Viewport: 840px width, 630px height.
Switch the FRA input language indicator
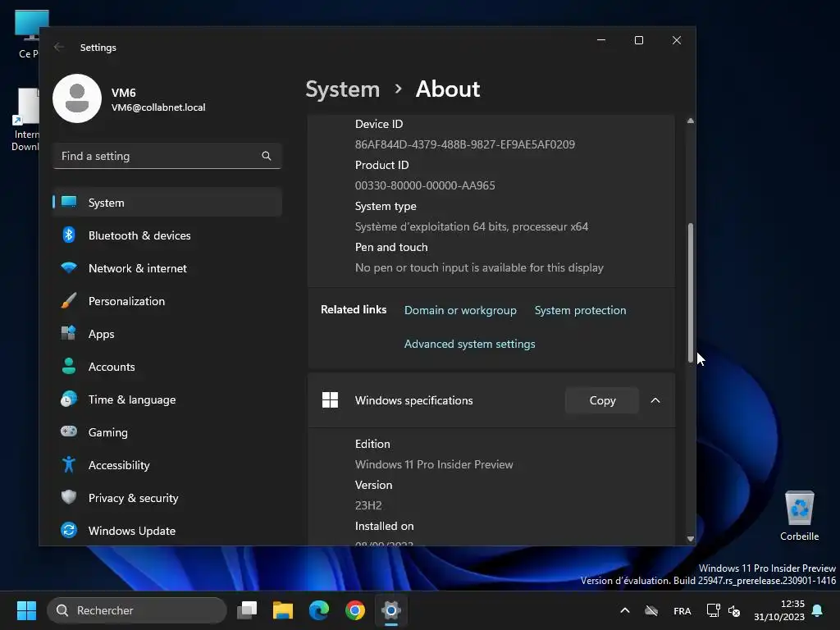[x=682, y=610]
